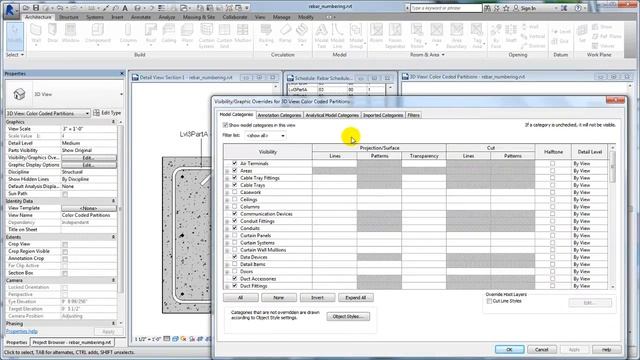Image resolution: width=640 pixels, height=360 pixels.
Task: Open the Filter list dropdown
Action: click(265, 135)
